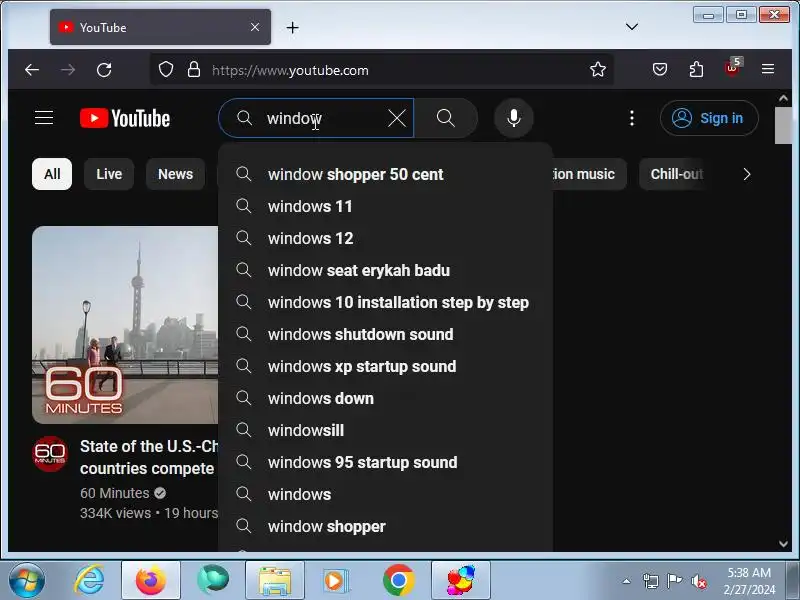800x600 pixels.
Task: Open the YouTube guide hamburger menu
Action: pos(44,118)
